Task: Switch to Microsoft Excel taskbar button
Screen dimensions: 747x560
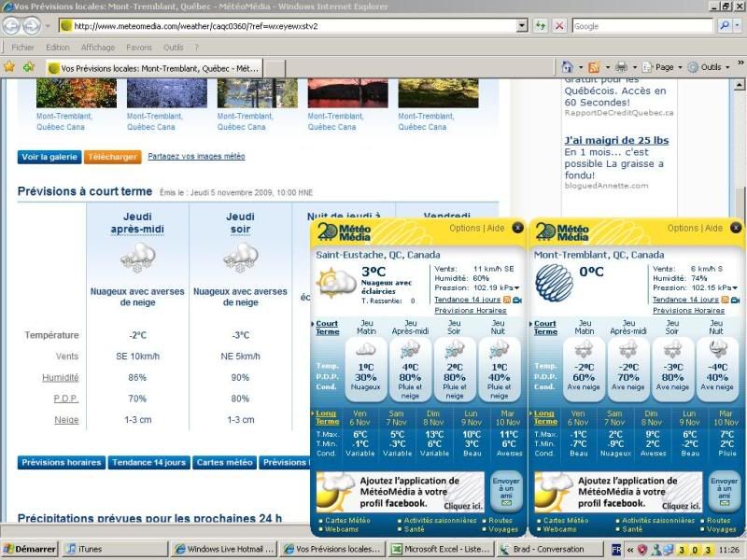Action: (x=441, y=549)
